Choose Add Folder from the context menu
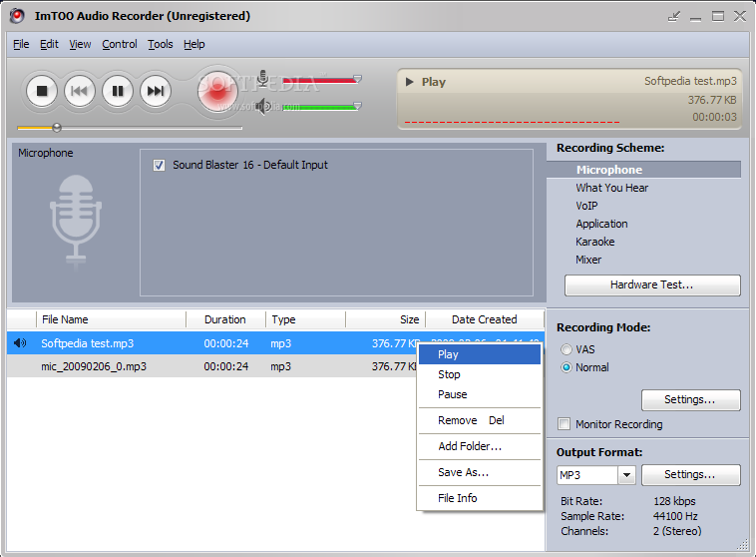The width and height of the screenshot is (756, 557). click(x=480, y=446)
